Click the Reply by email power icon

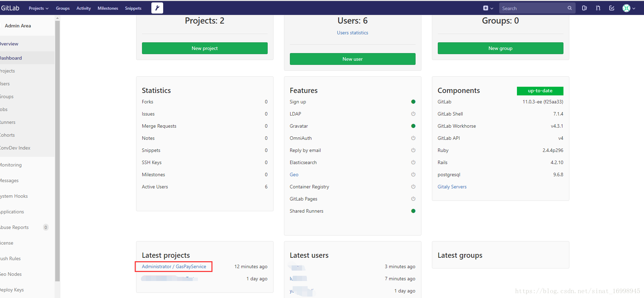click(x=413, y=150)
